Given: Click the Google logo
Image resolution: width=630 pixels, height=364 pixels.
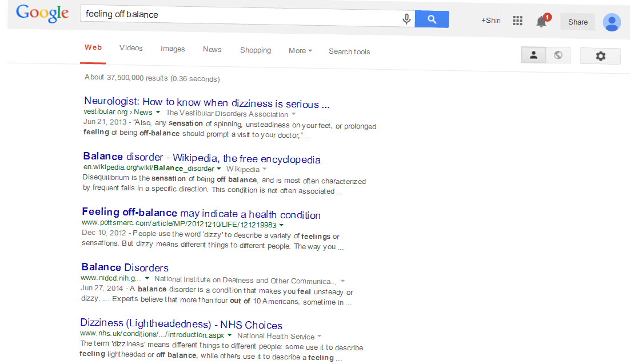Looking at the screenshot, I should point(42,13).
